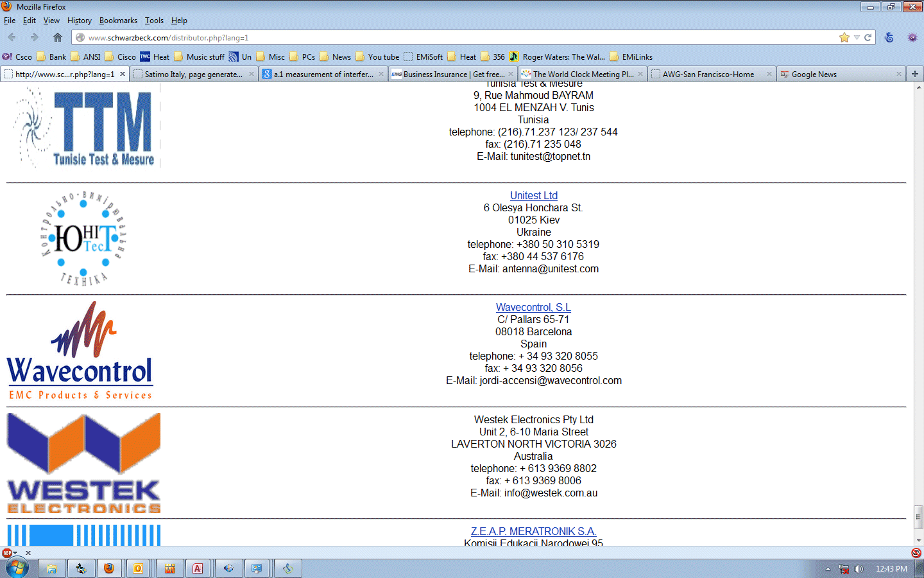924x578 pixels.
Task: Open the View menu
Action: [x=51, y=21]
